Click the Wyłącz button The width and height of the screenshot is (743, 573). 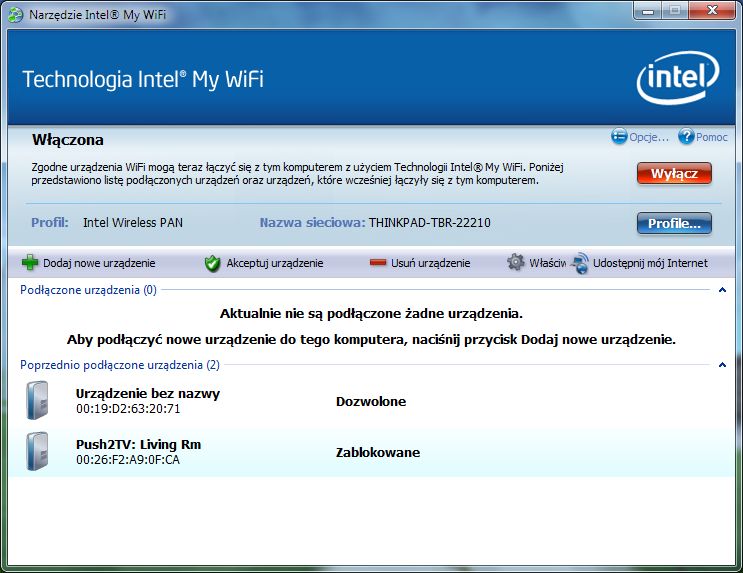674,173
